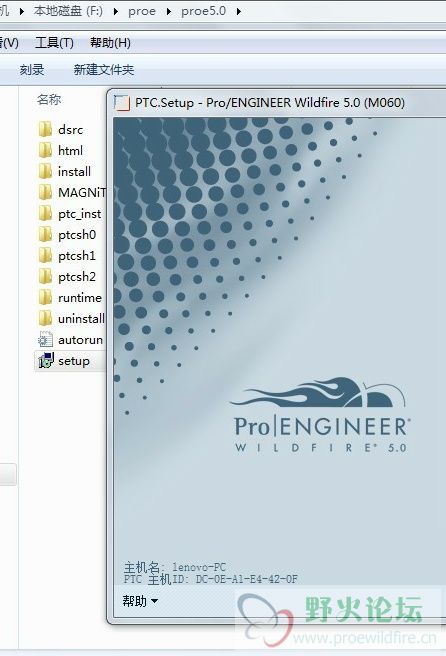
Task: Select the autorun file name
Action: (x=80, y=340)
